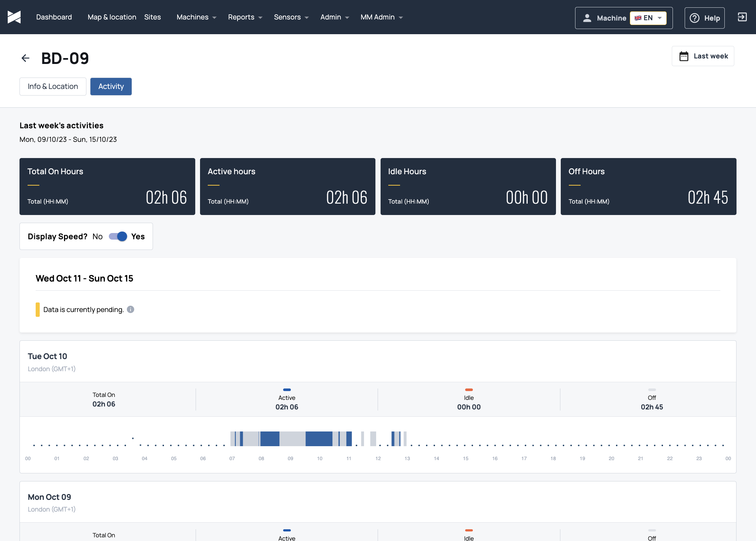Viewport: 756px width, 541px height.
Task: Click the Last week date range button
Action: point(703,56)
